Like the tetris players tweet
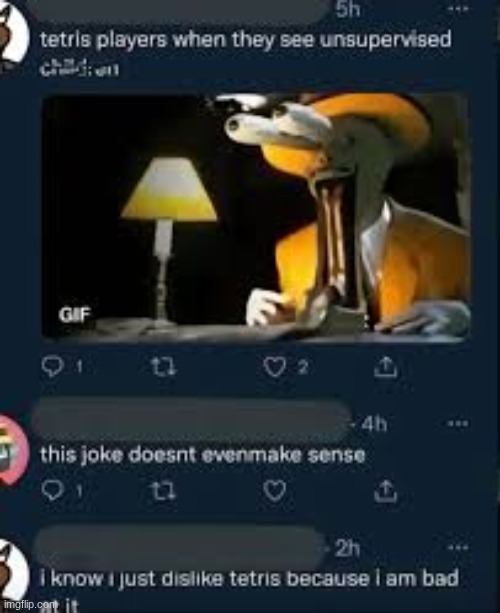500x613 pixels. [x=274, y=367]
